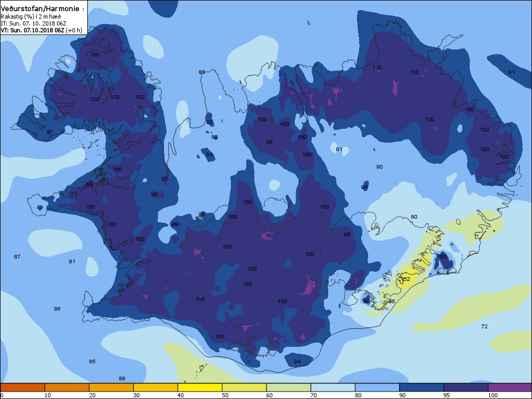Click the '81' humidity value on the map
Screen dimensions: 532x399
[x=72, y=262]
